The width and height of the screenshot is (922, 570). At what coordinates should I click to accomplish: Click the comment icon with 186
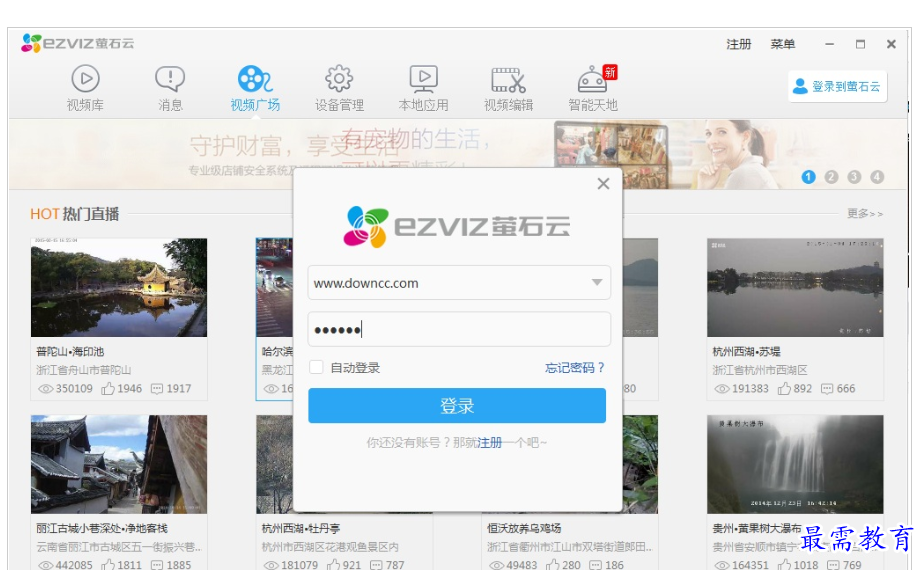coord(596,565)
